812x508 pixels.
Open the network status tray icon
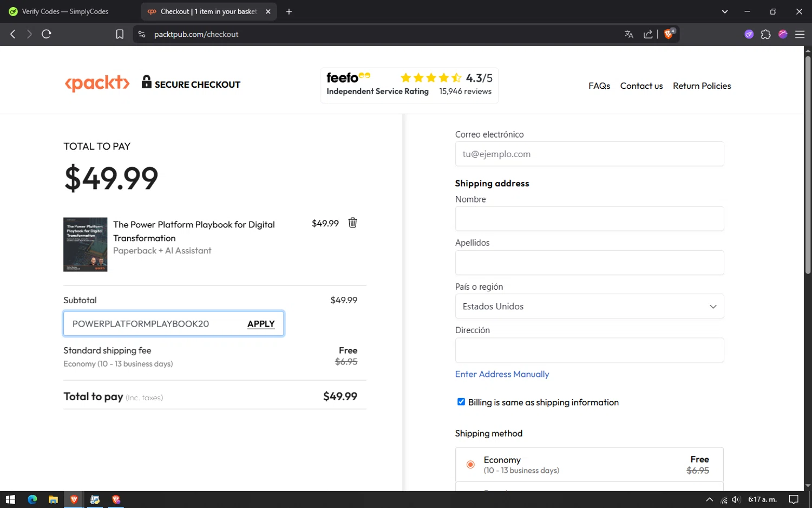click(x=724, y=499)
